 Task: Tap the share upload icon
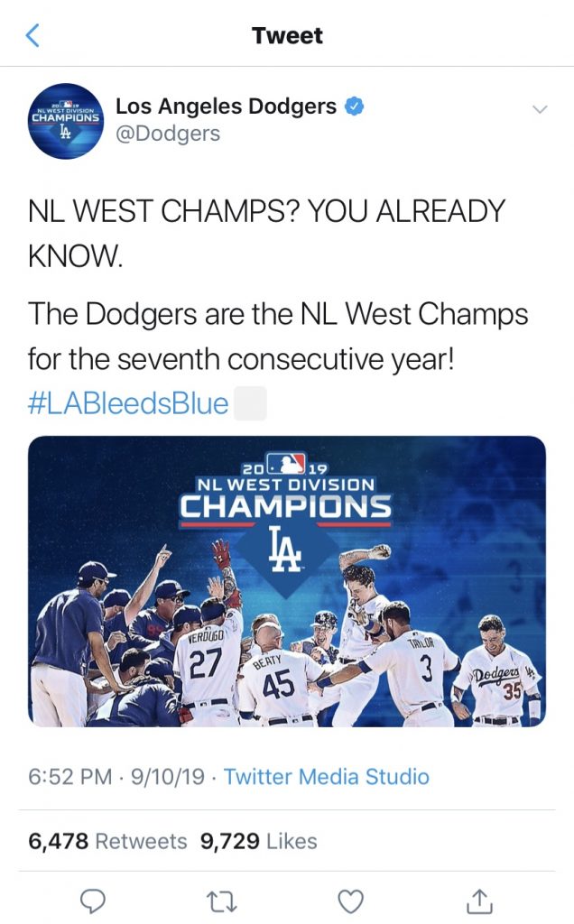point(479,900)
